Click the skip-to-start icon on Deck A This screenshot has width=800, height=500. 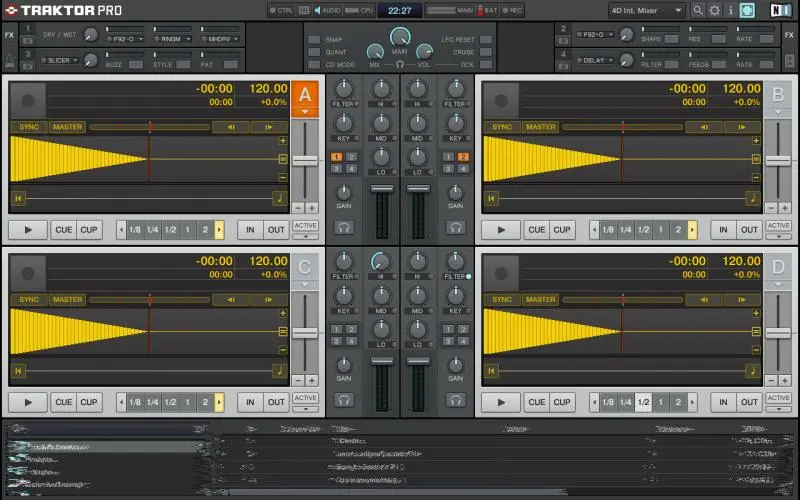18,198
